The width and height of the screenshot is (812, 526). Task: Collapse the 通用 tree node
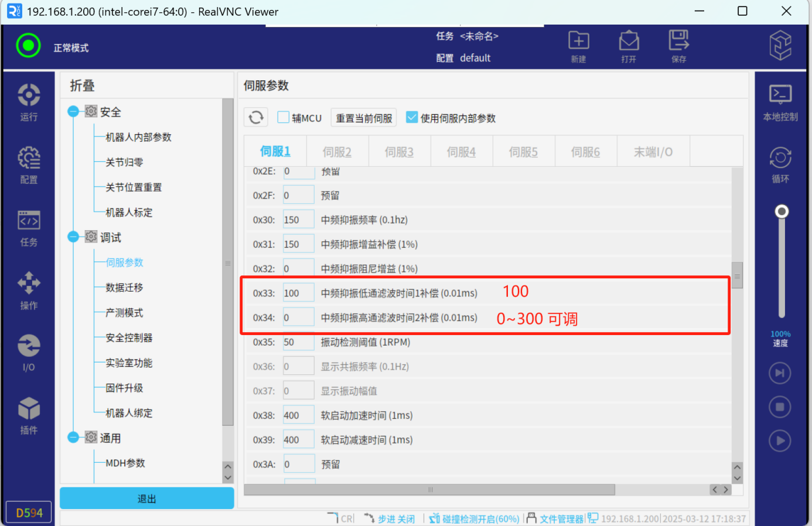click(73, 438)
